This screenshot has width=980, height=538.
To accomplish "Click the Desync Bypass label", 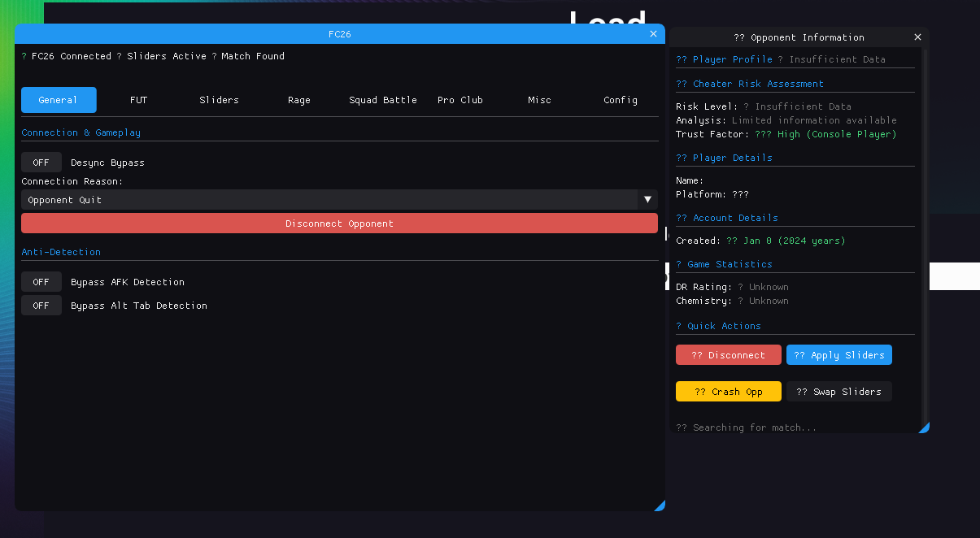I will tap(107, 163).
